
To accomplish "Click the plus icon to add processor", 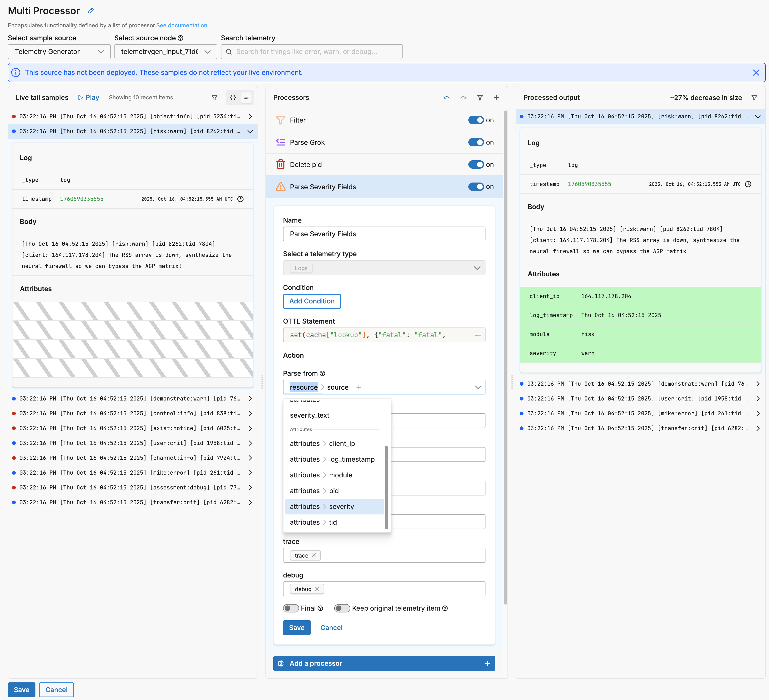I will coord(496,98).
